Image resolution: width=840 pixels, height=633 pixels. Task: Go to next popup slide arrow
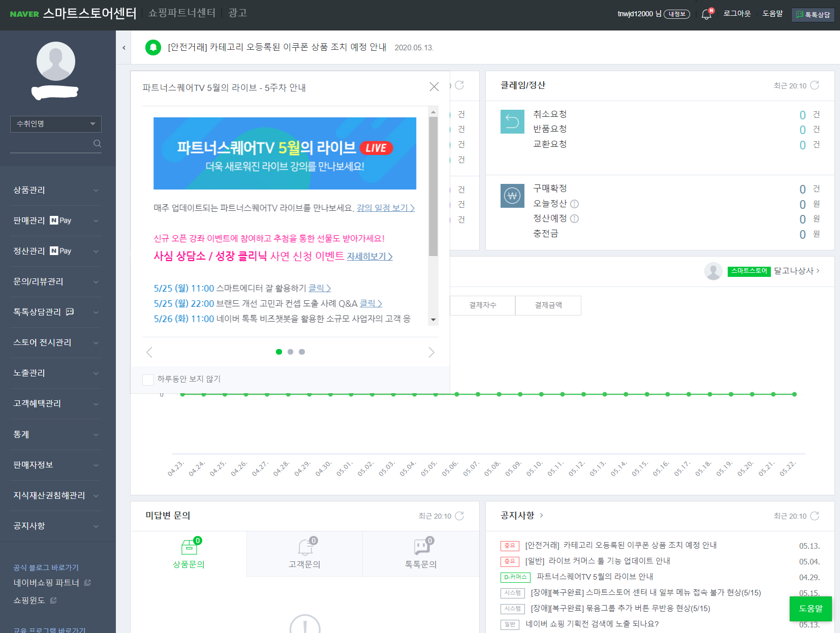[x=431, y=352]
